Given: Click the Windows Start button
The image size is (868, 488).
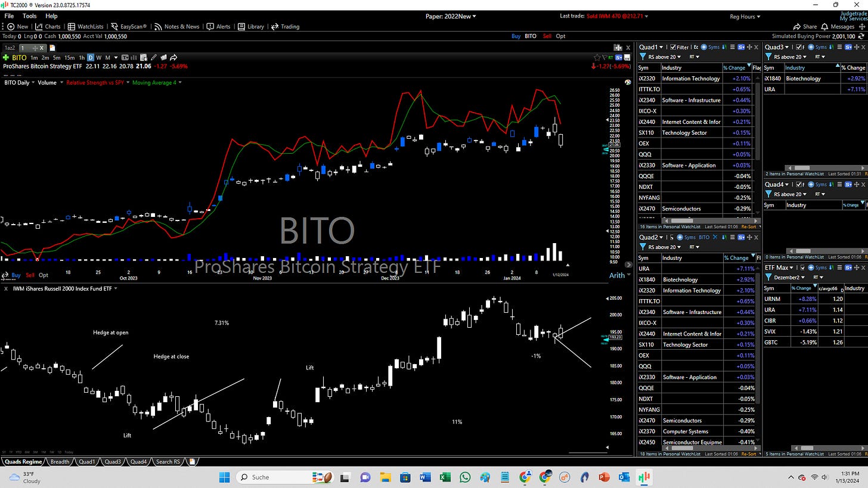Looking at the screenshot, I should point(224,477).
